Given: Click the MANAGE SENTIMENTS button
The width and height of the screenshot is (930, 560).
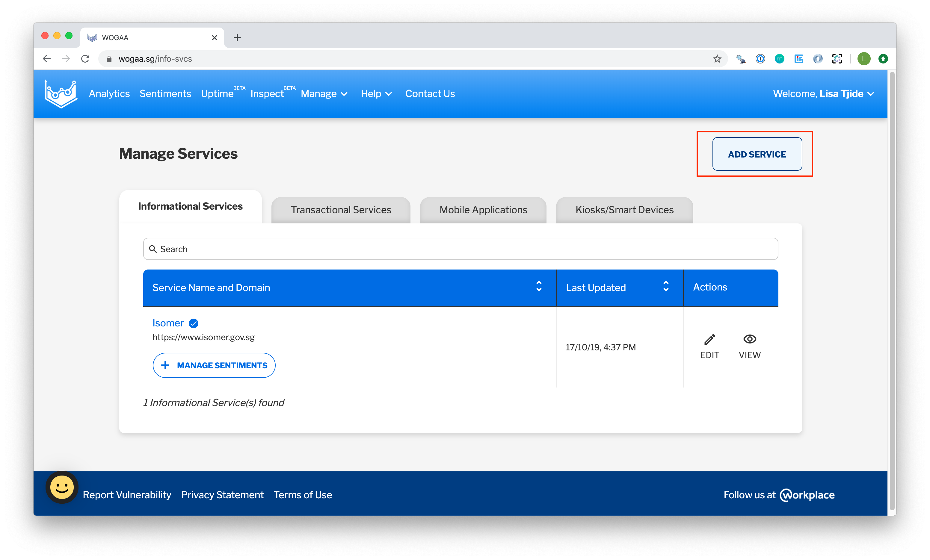Looking at the screenshot, I should (214, 365).
